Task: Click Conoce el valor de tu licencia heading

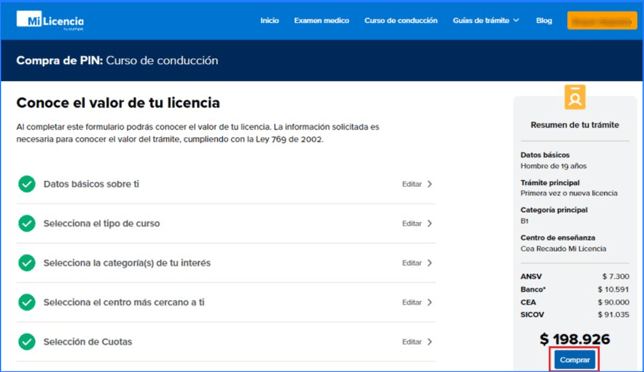Action: pos(118,103)
